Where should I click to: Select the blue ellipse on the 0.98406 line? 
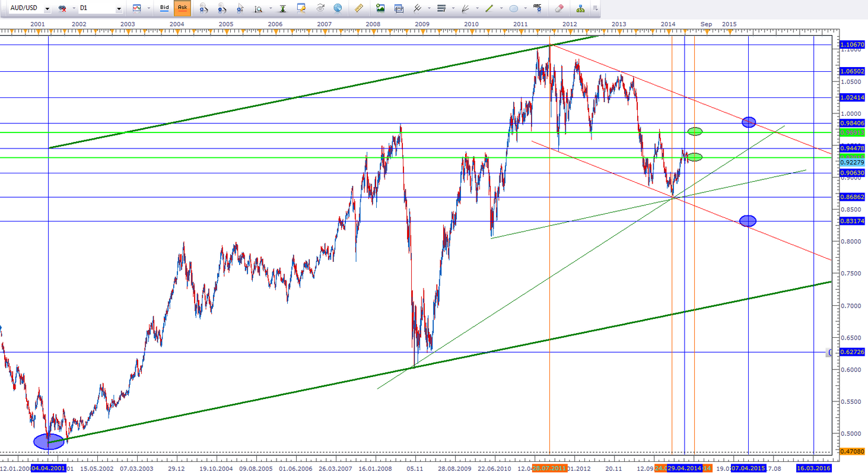[749, 122]
